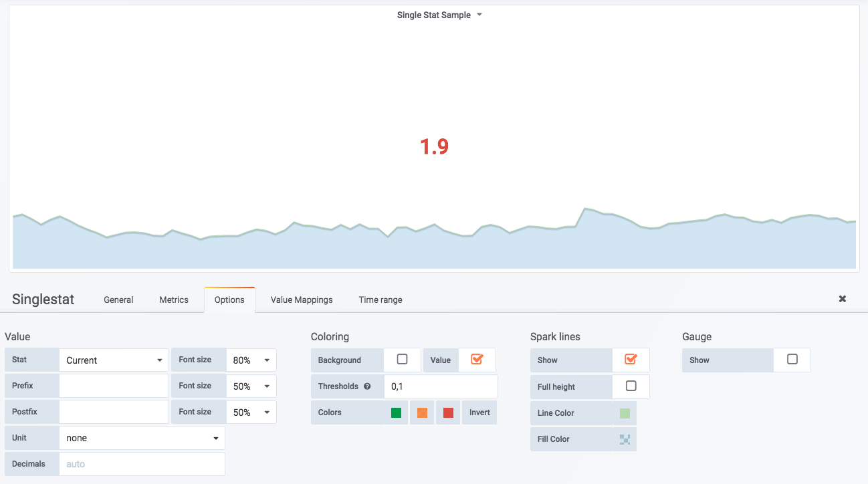Toggle the Spark lines Show checkbox
Screen dimensions: 868x484
(x=631, y=360)
